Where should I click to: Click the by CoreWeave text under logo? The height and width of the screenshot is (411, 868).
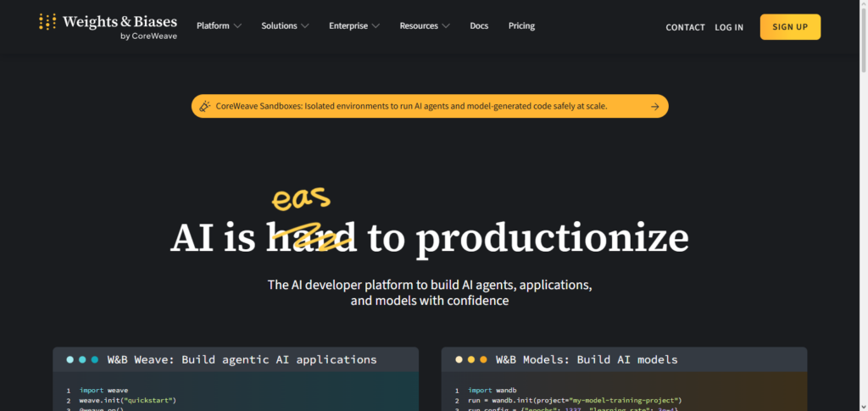[x=148, y=37]
